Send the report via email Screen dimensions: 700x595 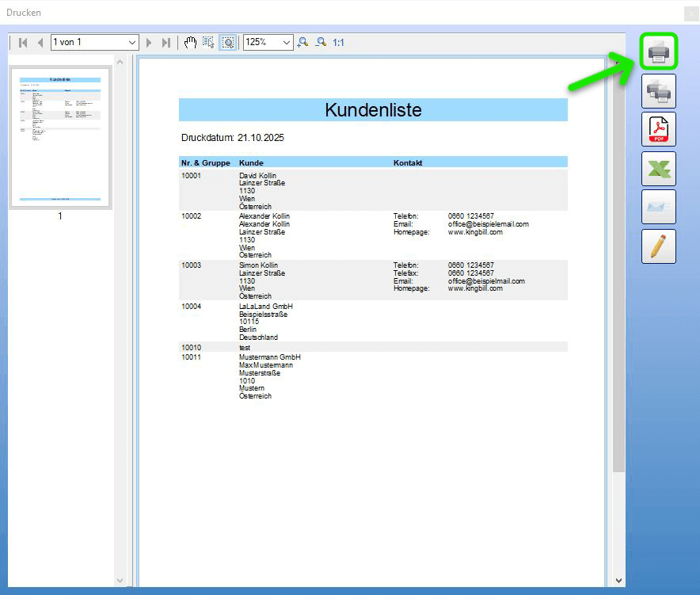pos(658,207)
